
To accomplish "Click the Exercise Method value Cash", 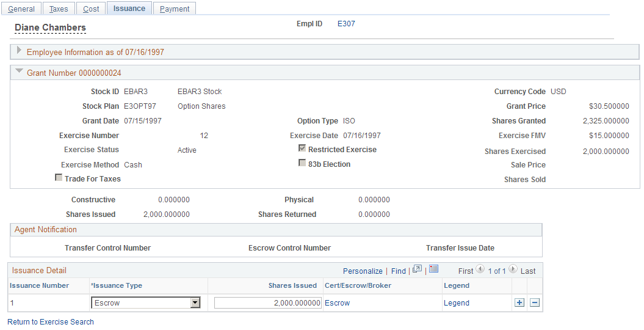I will click(x=133, y=165).
